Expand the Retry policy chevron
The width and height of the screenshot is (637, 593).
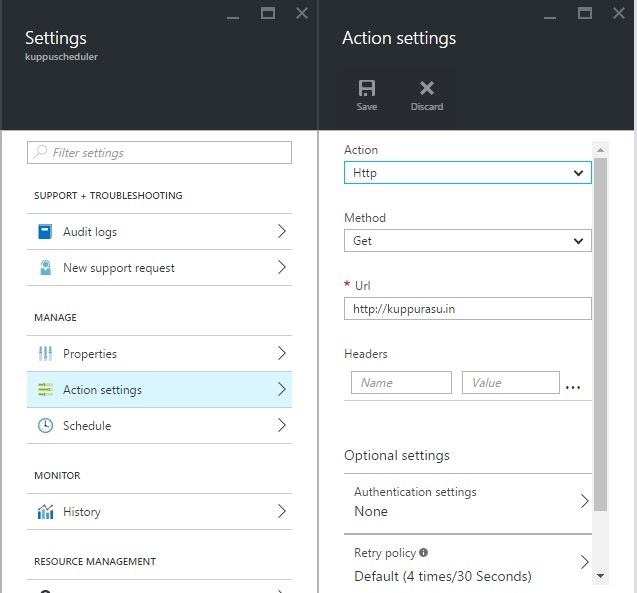(x=584, y=563)
